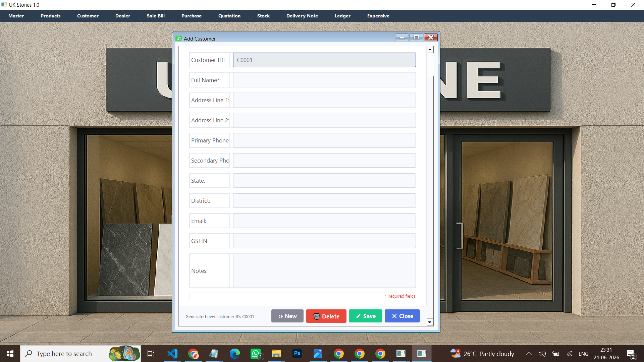
Task: Open the battery status icon
Action: tap(556, 354)
